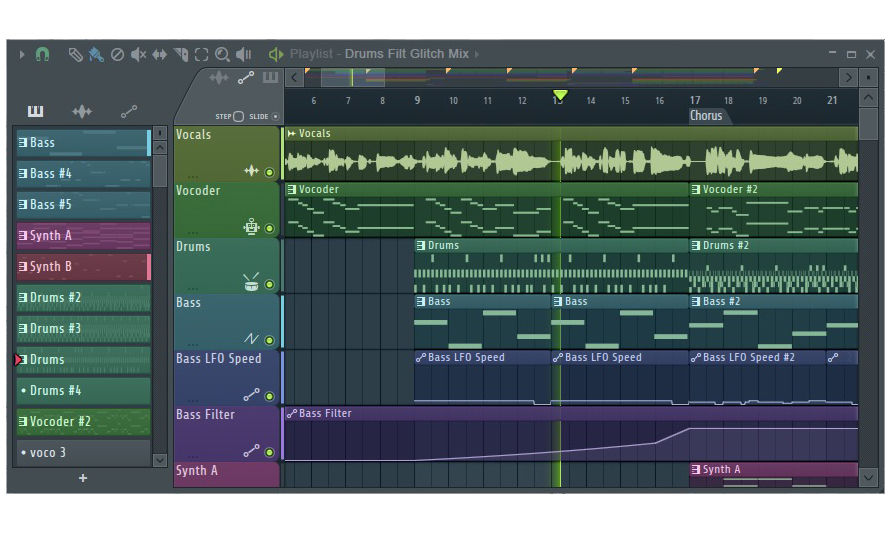Select Drums #2 pattern in picker
Image resolution: width=890 pixels, height=534 pixels.
point(83,298)
